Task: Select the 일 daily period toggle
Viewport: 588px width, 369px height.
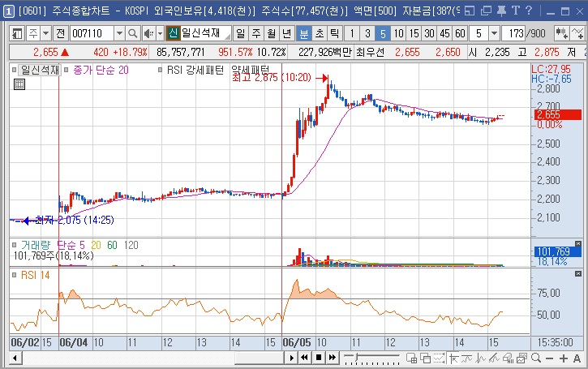Action: [x=240, y=33]
